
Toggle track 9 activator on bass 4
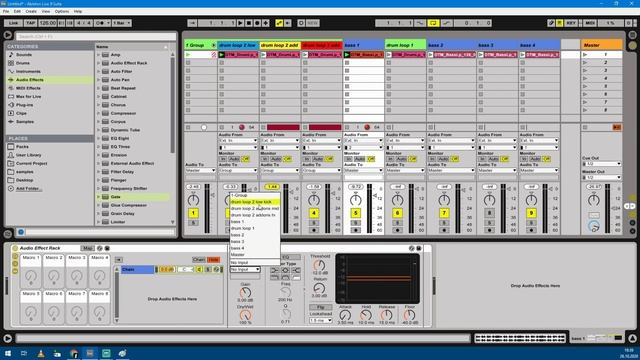531,213
